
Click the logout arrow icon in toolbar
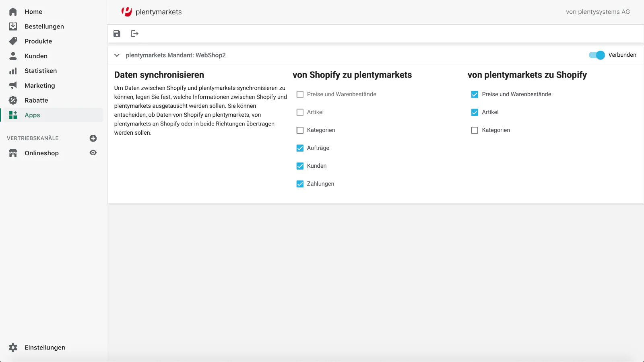click(134, 34)
